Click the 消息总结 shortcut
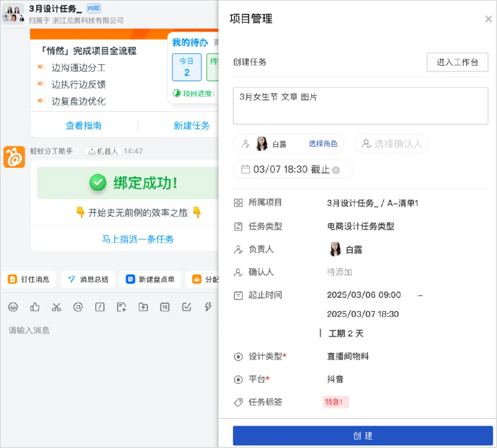Image resolution: width=497 pixels, height=448 pixels. tap(88, 280)
